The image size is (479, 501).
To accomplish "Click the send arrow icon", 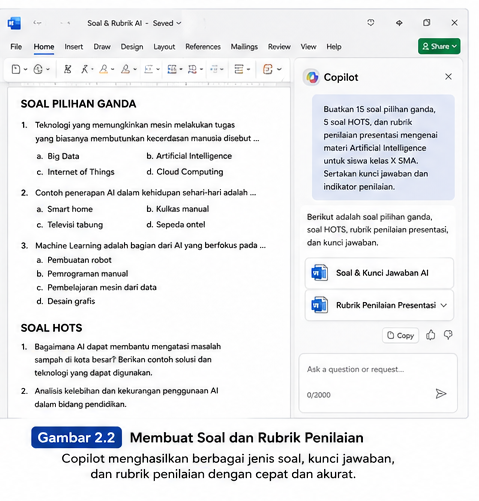I will [x=441, y=394].
